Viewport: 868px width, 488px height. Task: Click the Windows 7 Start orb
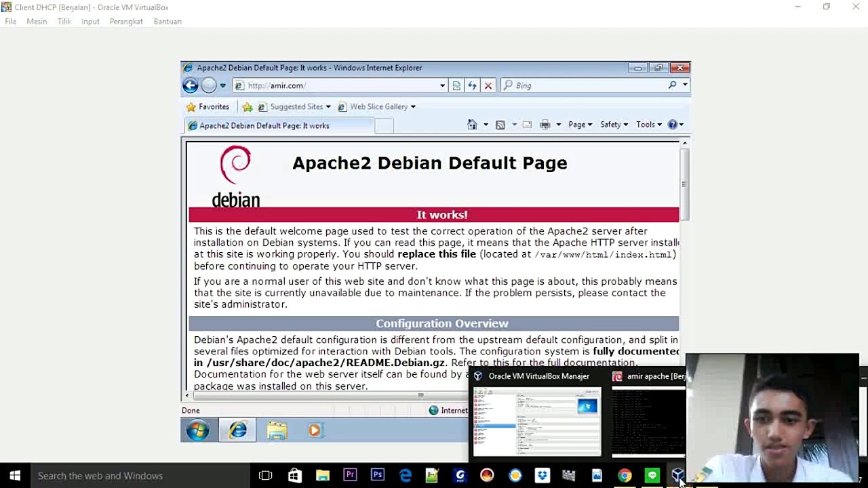[198, 430]
